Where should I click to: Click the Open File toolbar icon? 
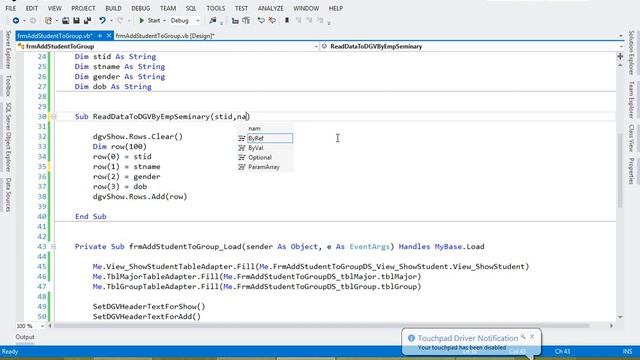pos(65,20)
